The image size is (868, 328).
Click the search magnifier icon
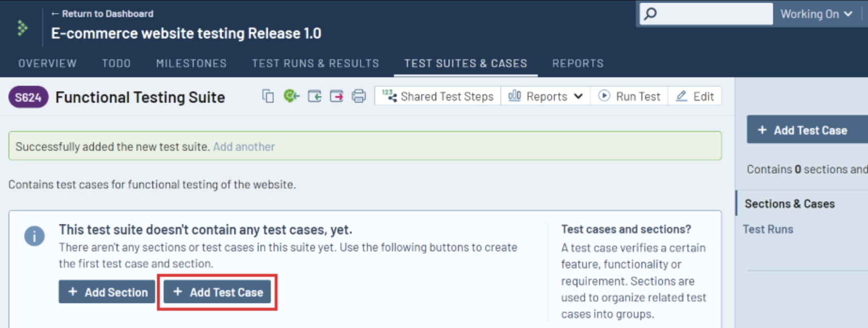point(650,14)
